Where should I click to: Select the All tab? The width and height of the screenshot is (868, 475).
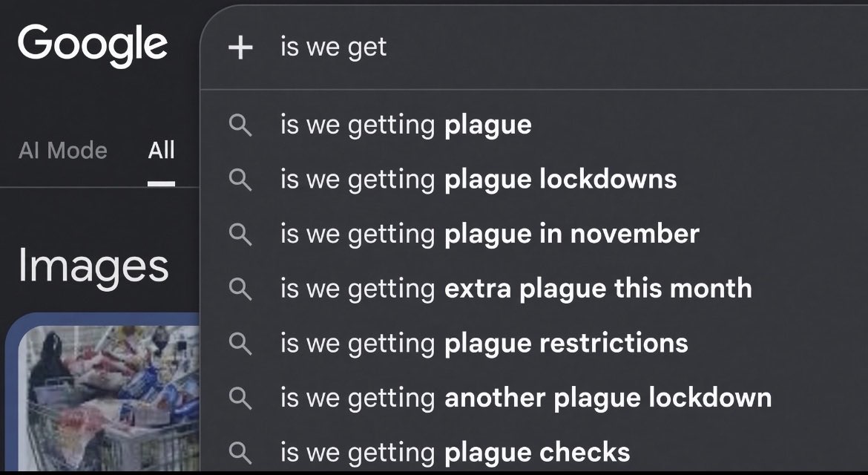click(161, 151)
